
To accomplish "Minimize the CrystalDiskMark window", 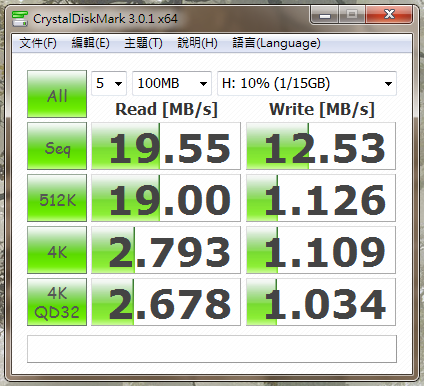I will [x=325, y=15].
